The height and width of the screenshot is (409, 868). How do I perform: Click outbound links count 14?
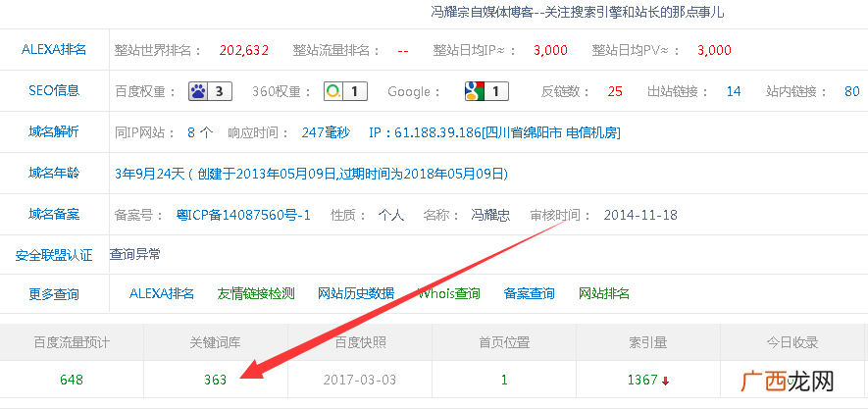[x=734, y=91]
